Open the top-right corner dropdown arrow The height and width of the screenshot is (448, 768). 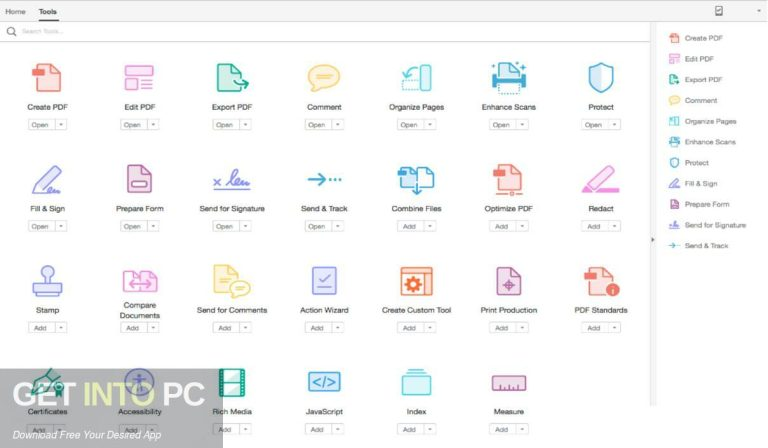click(x=759, y=11)
